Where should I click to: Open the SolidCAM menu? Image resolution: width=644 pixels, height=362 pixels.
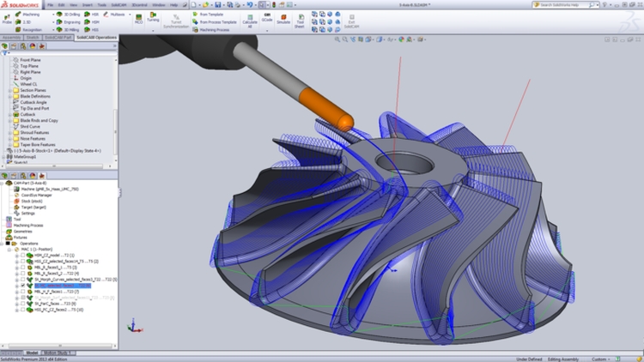[x=118, y=5]
